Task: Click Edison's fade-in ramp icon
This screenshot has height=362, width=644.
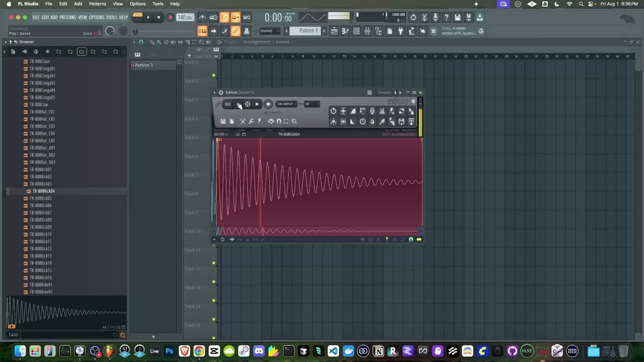Action: point(353,111)
